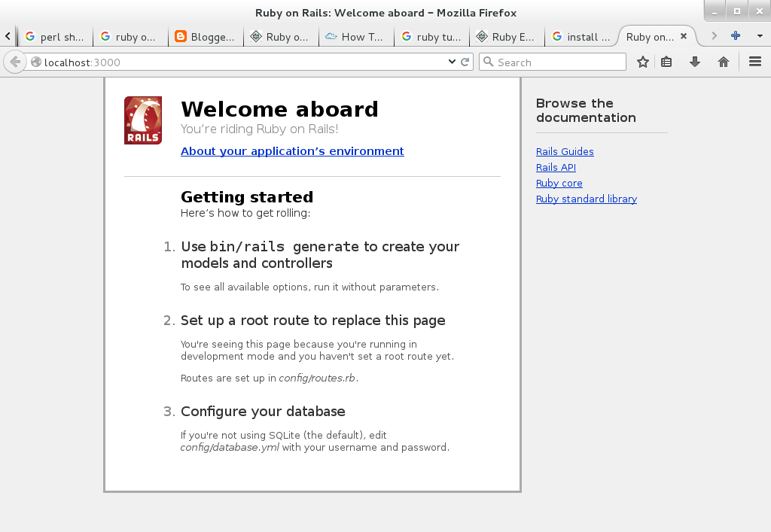This screenshot has height=532, width=771.
Task: Switch to the 'ruby o...' Google tab
Action: 130,36
